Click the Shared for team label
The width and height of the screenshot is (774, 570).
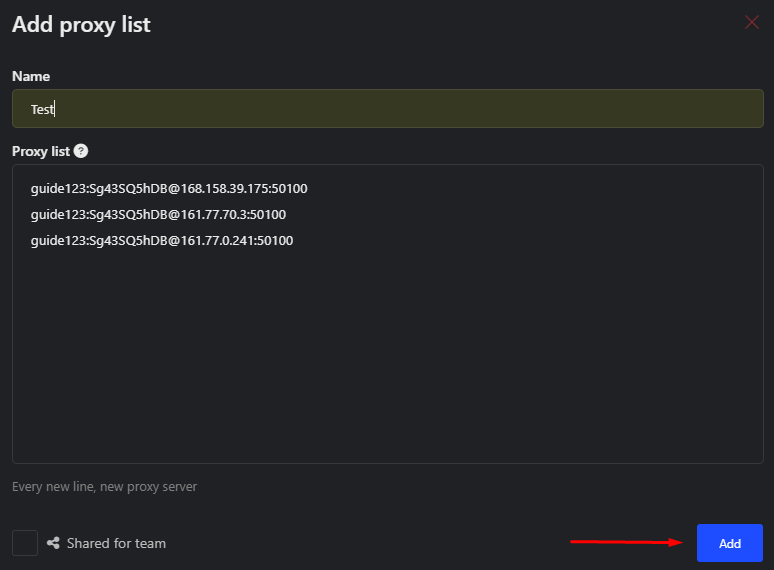coord(116,543)
